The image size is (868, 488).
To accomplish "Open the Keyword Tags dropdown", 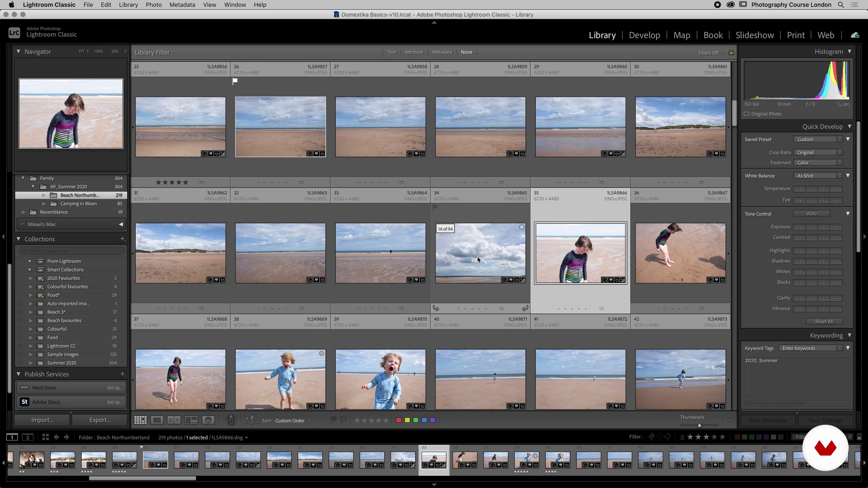I will click(x=810, y=348).
